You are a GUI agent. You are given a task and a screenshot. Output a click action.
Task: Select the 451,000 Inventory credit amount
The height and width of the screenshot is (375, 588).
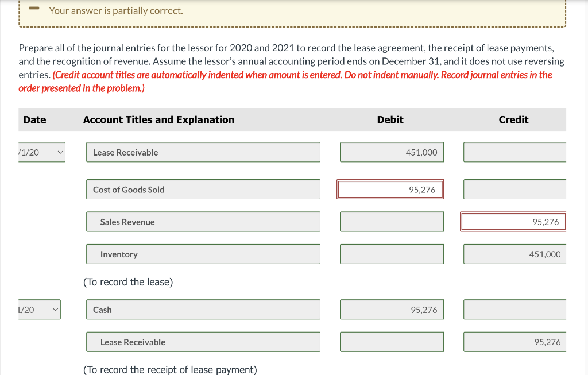pyautogui.click(x=514, y=254)
